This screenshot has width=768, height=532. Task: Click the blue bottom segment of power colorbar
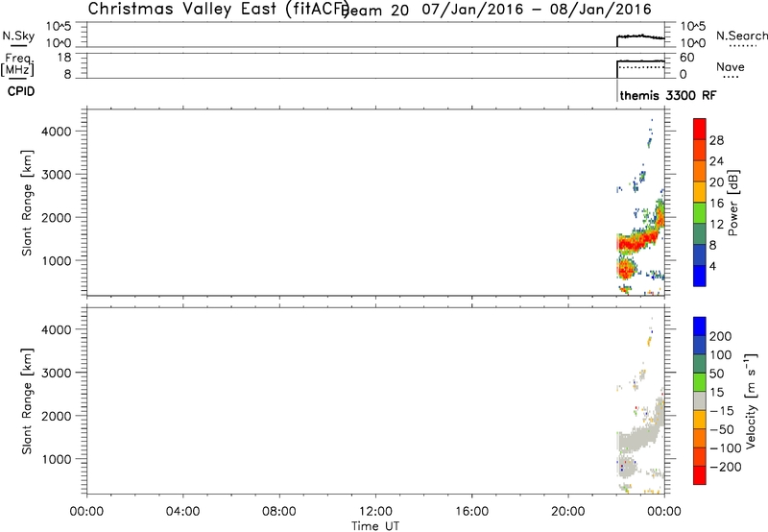pos(700,276)
